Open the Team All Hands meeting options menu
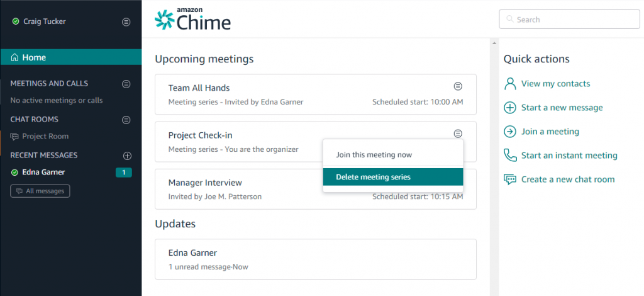Viewport: 644px width, 296px height. pos(458,86)
